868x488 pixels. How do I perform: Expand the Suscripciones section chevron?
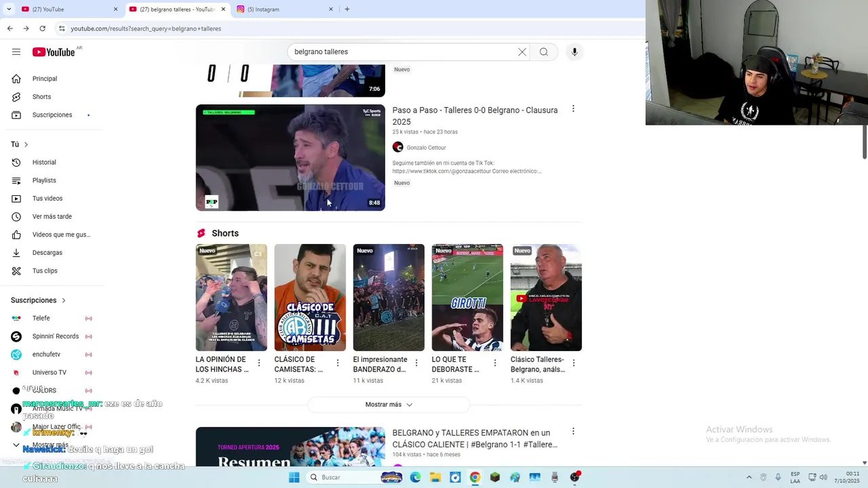(64, 300)
